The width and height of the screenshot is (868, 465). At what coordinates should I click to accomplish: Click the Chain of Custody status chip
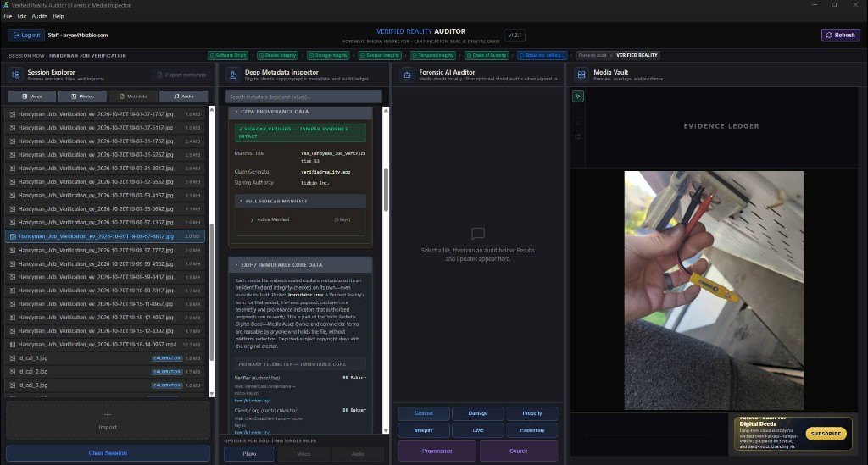(487, 55)
